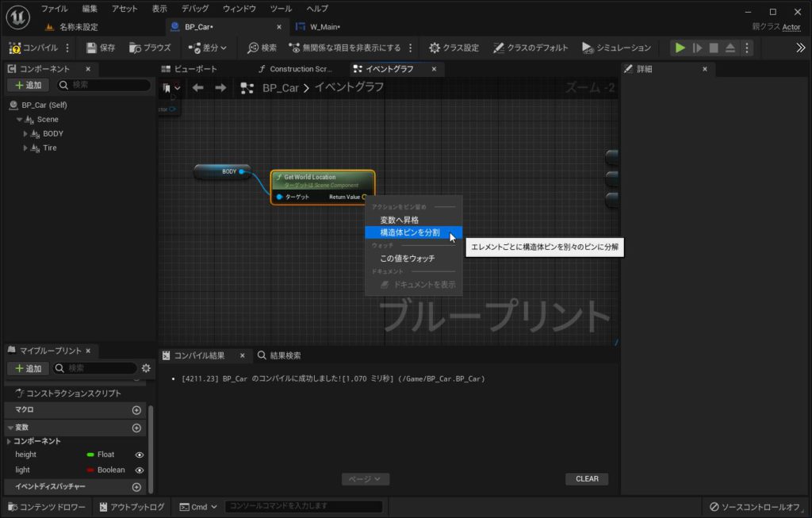This screenshot has width=812, height=518.
Task: Choose 構造体ピンを分割 in context menu
Action: 413,232
